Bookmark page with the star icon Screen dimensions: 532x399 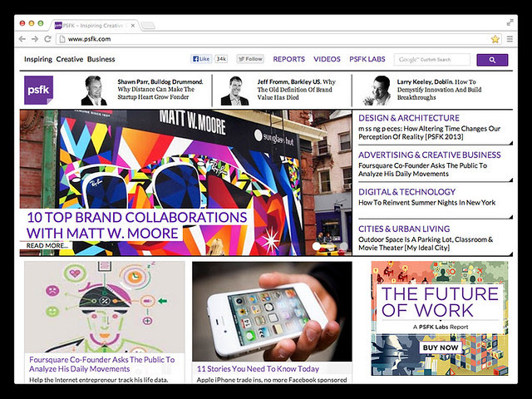[495, 39]
